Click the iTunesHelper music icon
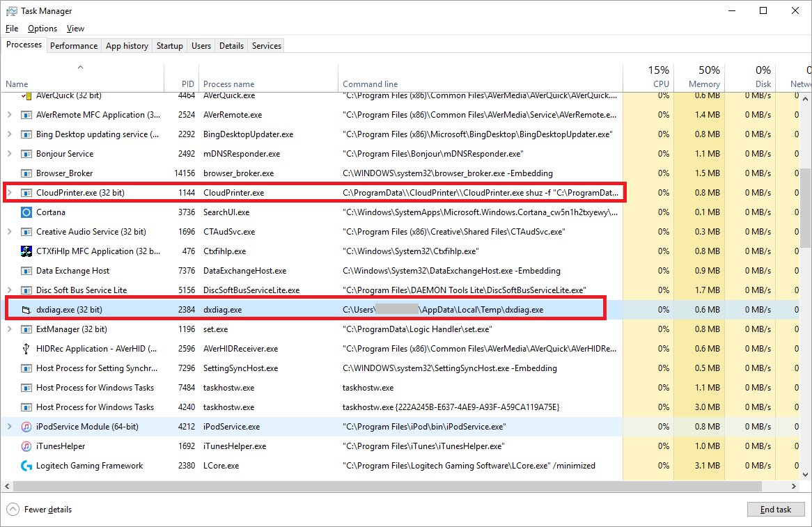 [26, 446]
